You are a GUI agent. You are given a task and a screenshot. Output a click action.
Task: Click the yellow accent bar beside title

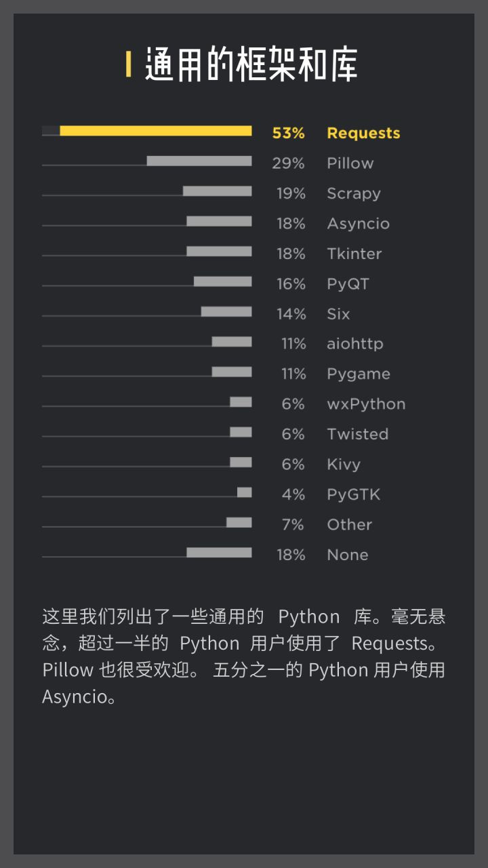128,64
